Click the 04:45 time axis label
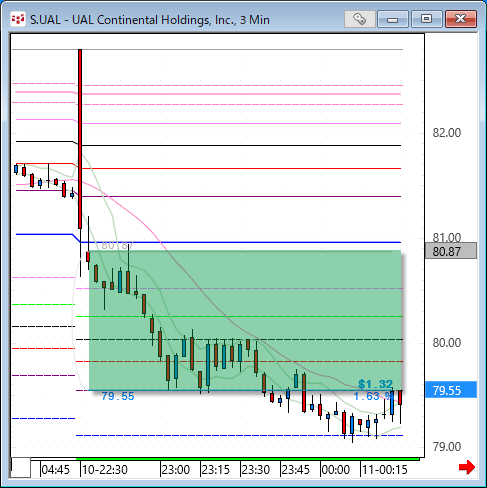This screenshot has height=488, width=487. pos(55,470)
